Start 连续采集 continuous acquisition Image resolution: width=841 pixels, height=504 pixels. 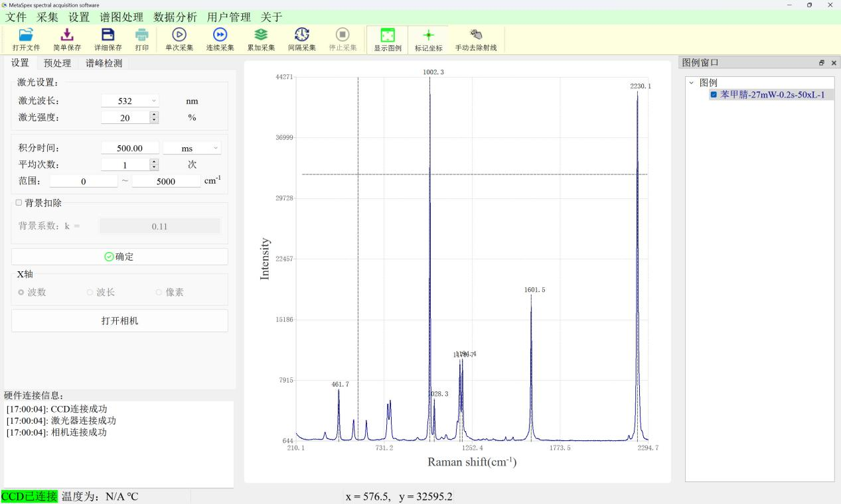tap(220, 39)
